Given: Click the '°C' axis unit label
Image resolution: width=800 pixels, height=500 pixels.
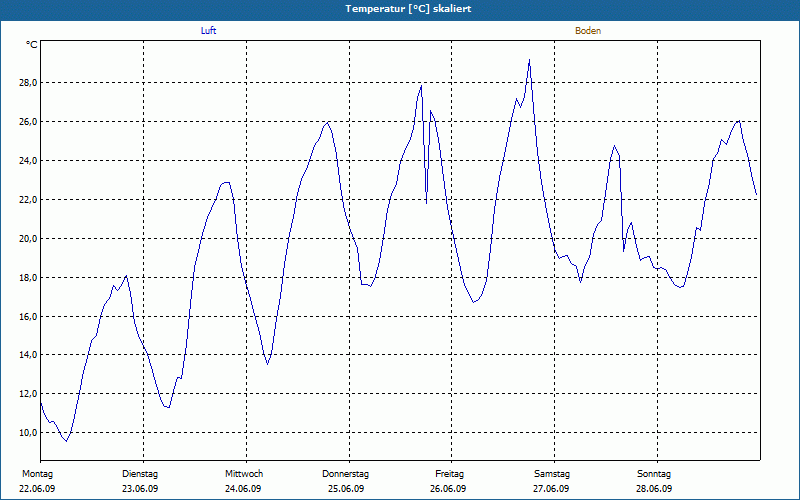Looking at the screenshot, I should 32,45.
